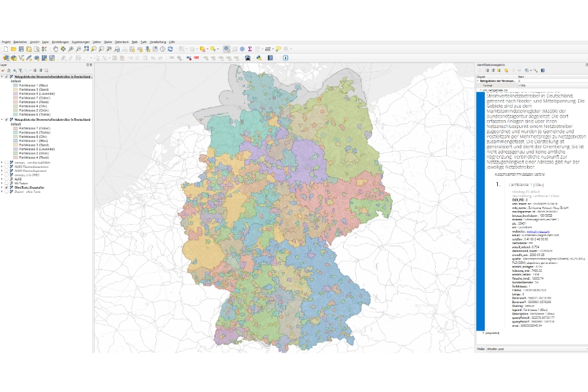The width and height of the screenshot is (588, 392).
Task: Manage map themes eye icon in Layer panel
Action: coord(14,71)
